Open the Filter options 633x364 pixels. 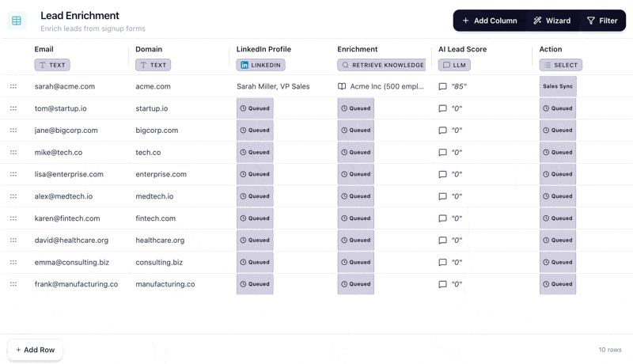(601, 21)
